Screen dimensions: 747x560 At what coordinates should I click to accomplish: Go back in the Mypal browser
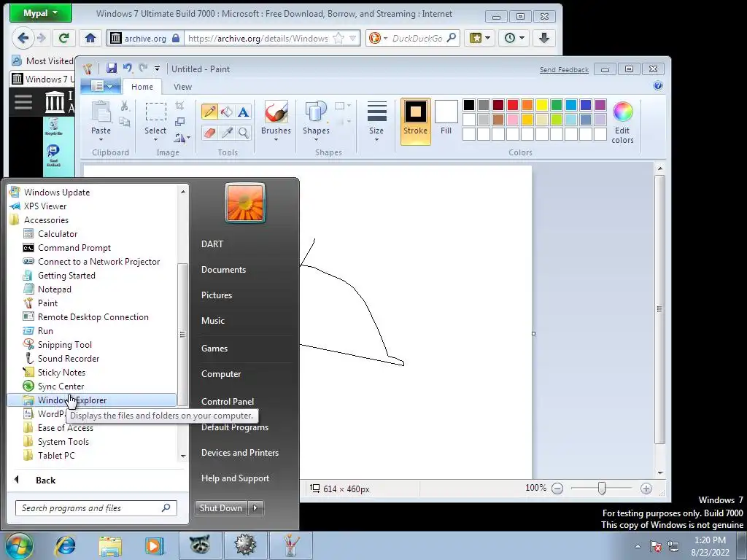(23, 38)
